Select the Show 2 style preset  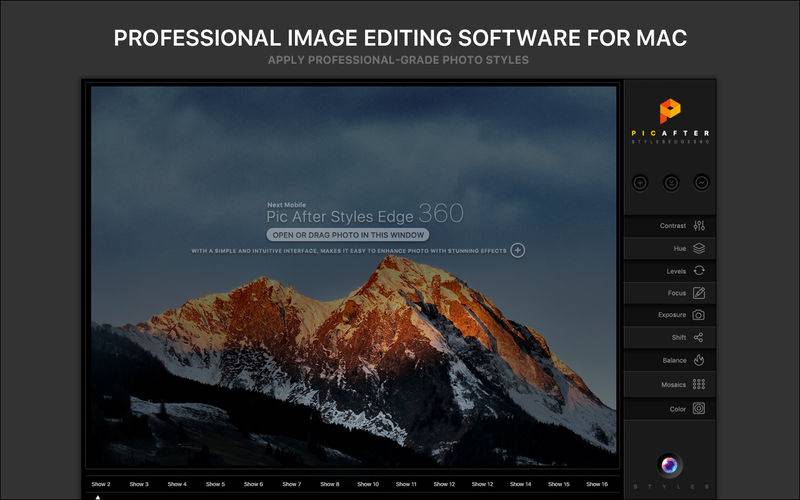(101, 484)
